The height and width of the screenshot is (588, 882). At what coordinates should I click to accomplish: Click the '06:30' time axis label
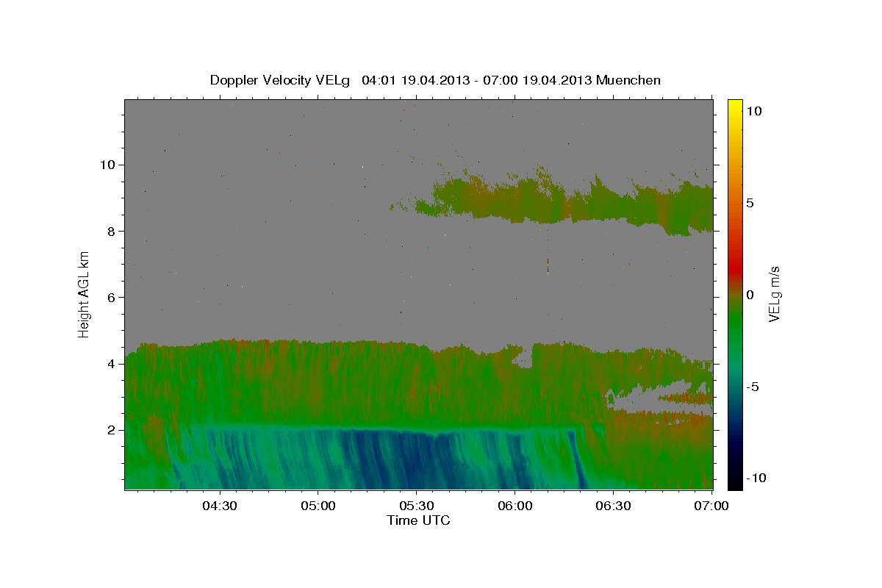tap(613, 506)
